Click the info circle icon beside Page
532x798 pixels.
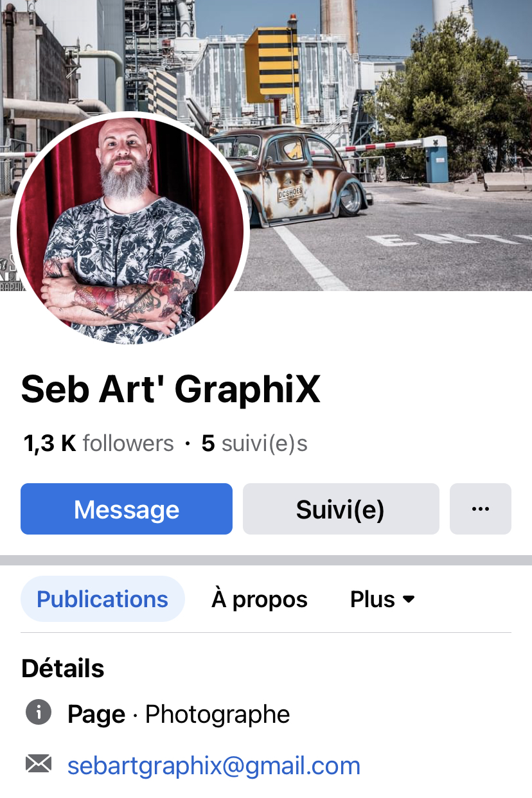pos(38,713)
